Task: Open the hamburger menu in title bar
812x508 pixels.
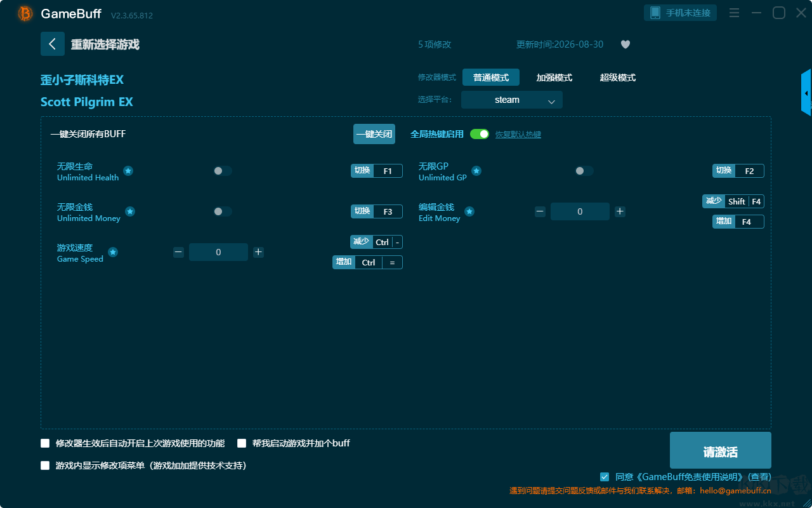Action: [x=734, y=13]
